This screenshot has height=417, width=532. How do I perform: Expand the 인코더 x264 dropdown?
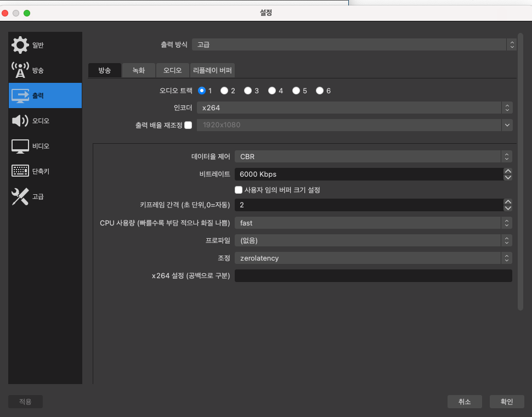(x=354, y=108)
